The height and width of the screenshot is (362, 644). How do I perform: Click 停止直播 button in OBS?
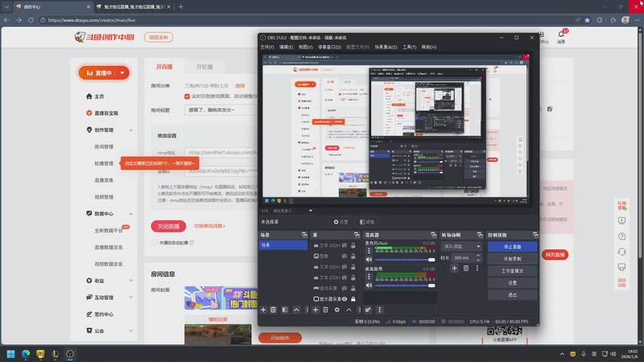[x=512, y=247]
